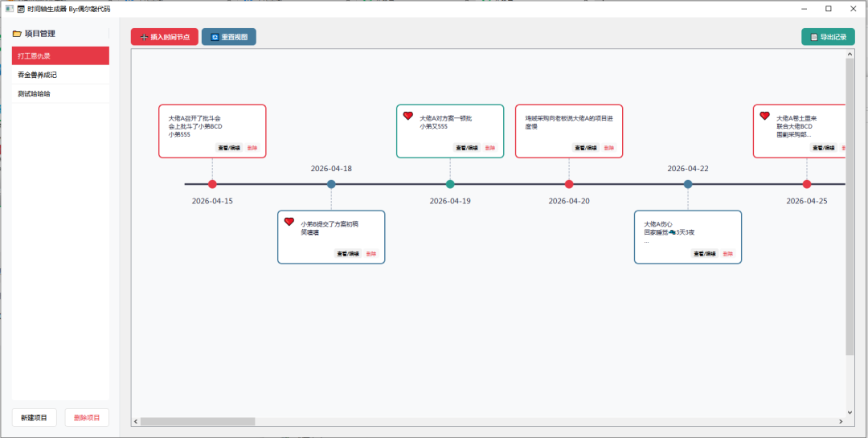The width and height of the screenshot is (868, 438).
Task: Click the red 2026-04-20 timeline node
Action: click(569, 184)
